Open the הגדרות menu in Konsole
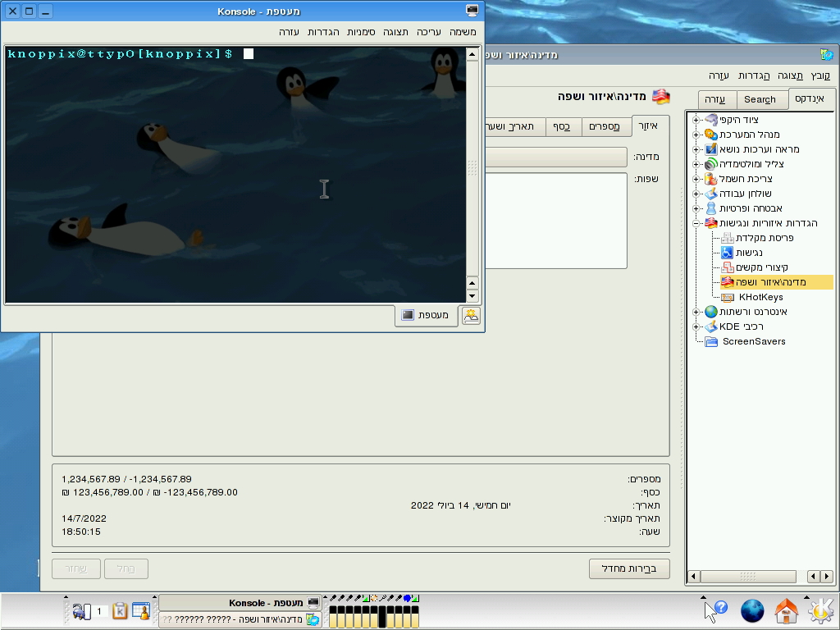The height and width of the screenshot is (630, 840). click(x=323, y=32)
